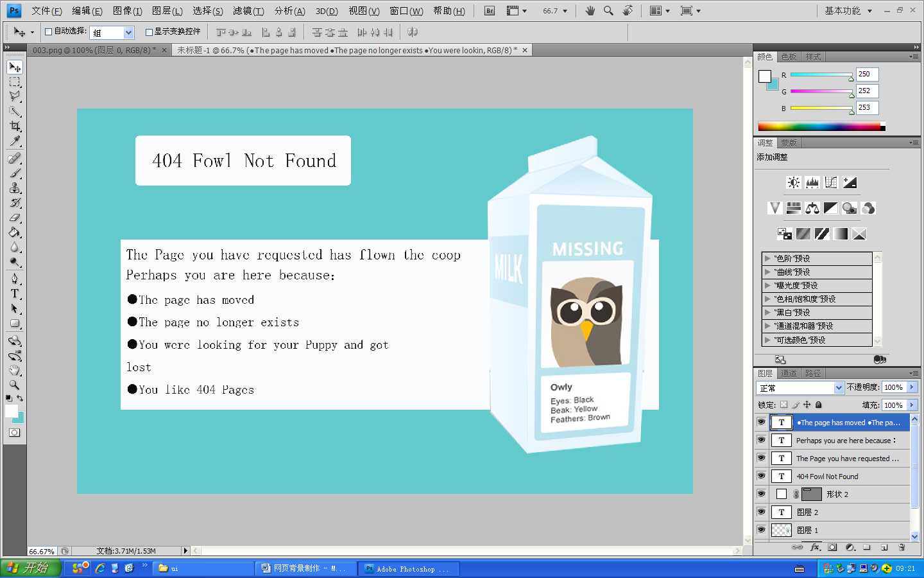Click the G value input field
The height and width of the screenshot is (578, 924).
click(867, 91)
